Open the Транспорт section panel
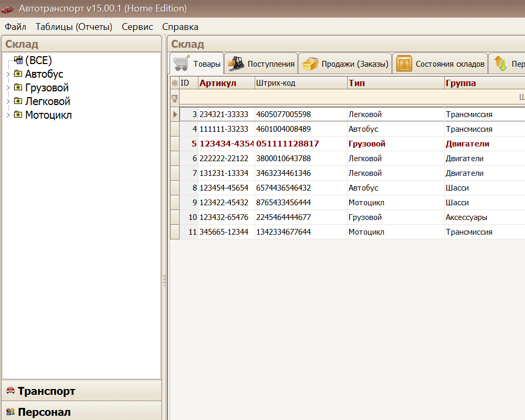Viewport: 525px width, 420px height. [81, 391]
